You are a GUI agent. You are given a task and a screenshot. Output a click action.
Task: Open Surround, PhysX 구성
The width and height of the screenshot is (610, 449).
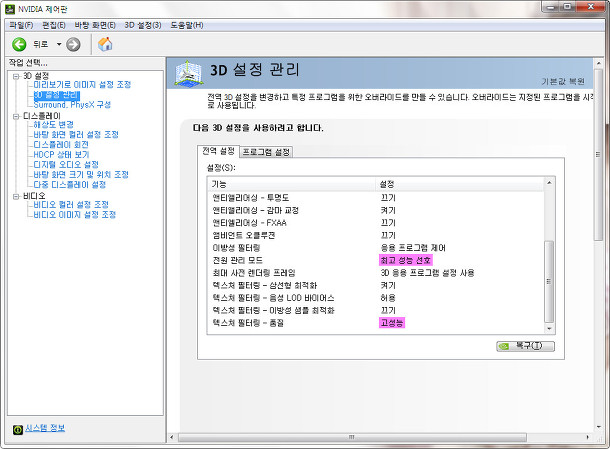(72, 105)
